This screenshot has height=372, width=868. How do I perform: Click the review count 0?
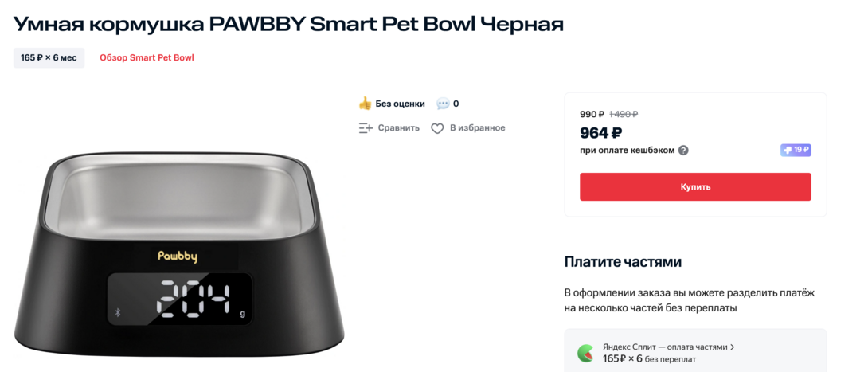(x=456, y=104)
